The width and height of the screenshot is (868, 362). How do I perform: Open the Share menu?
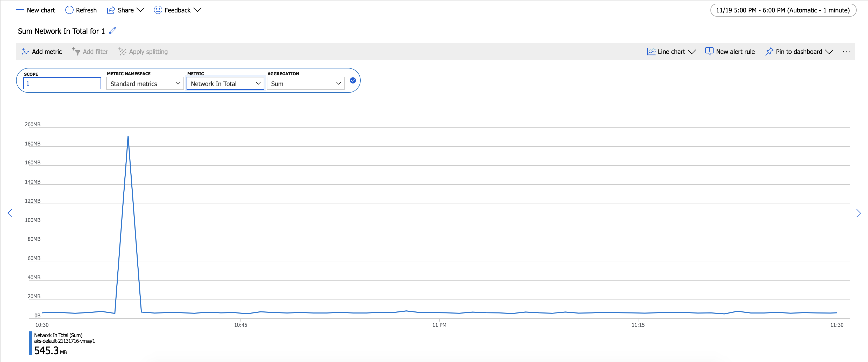126,10
